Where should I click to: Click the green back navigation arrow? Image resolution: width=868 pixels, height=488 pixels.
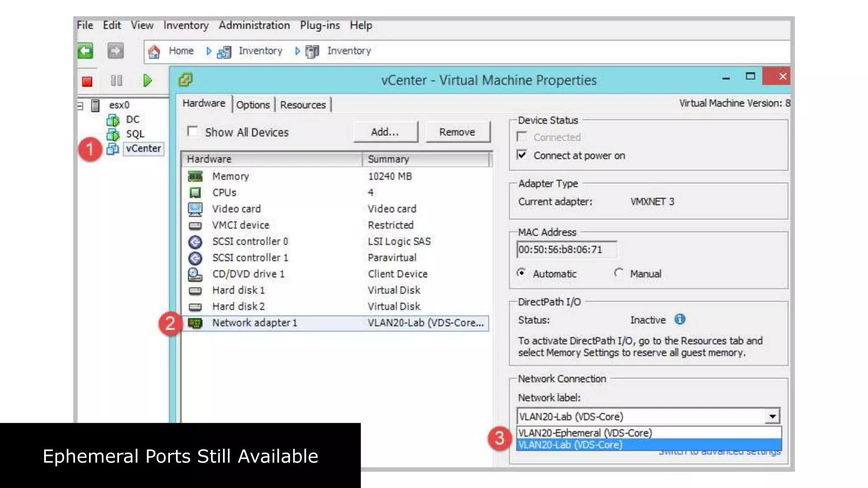click(86, 51)
